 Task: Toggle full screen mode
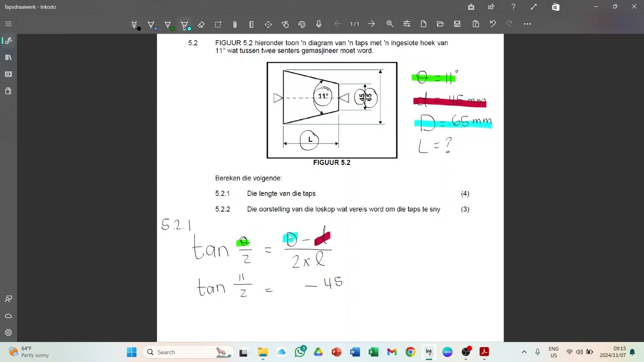pyautogui.click(x=533, y=7)
